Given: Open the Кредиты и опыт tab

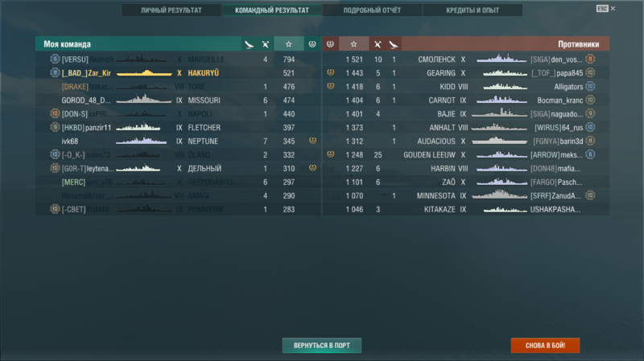Looking at the screenshot, I should coord(473,10).
